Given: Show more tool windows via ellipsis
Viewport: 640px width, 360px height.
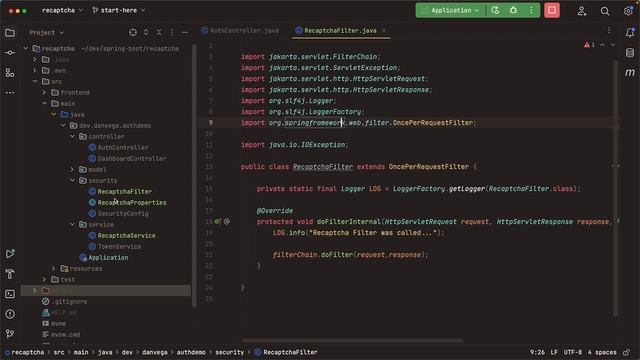Looking at the screenshot, I should (x=10, y=93).
